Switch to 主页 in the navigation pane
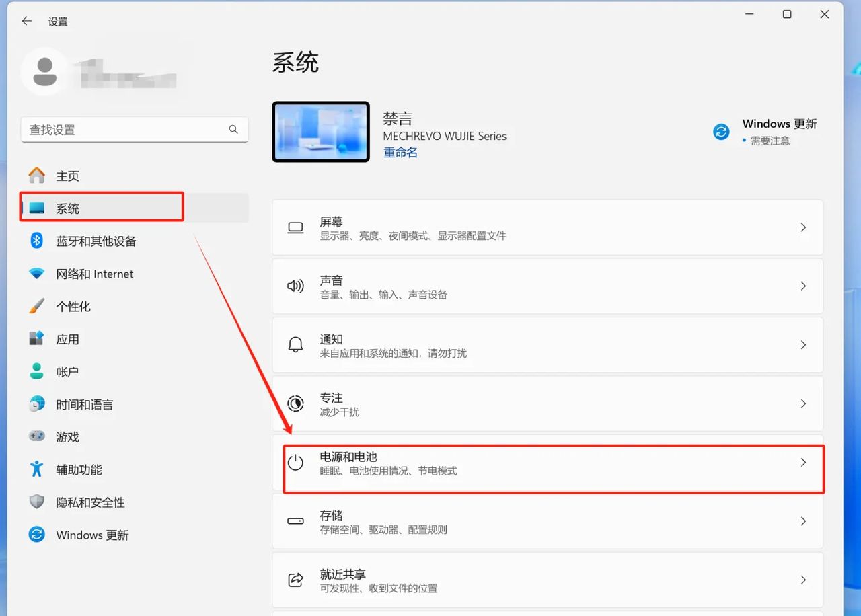Image resolution: width=861 pixels, height=616 pixels. tap(67, 176)
